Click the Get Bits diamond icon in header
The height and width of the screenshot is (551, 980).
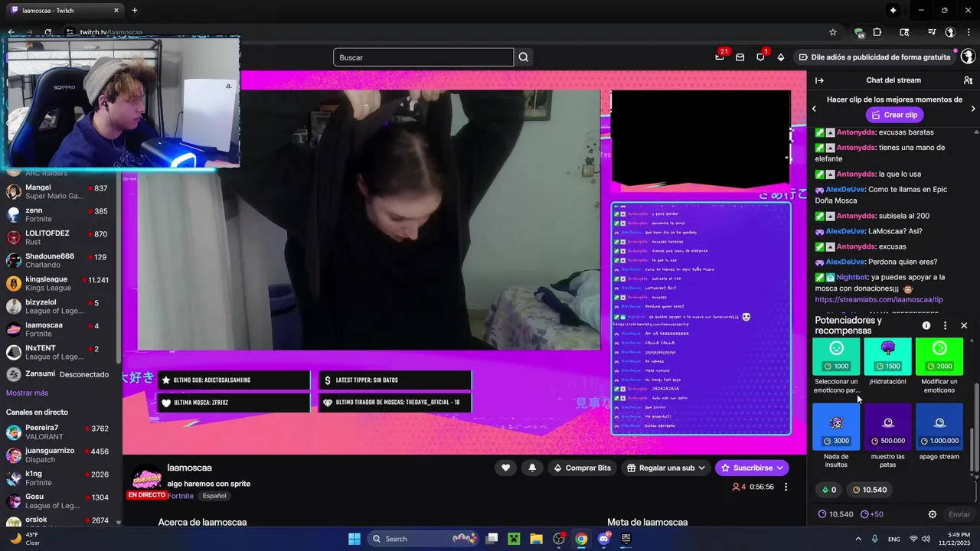point(780,57)
